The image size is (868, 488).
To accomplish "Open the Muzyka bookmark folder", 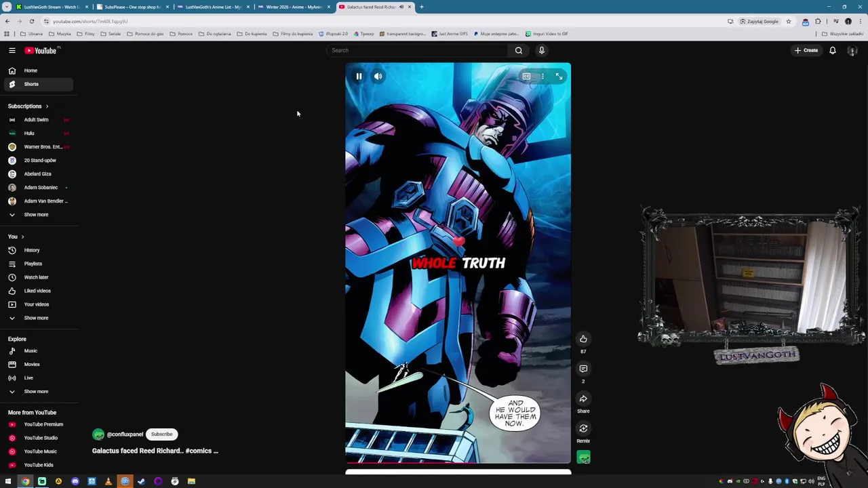I will 60,34.
